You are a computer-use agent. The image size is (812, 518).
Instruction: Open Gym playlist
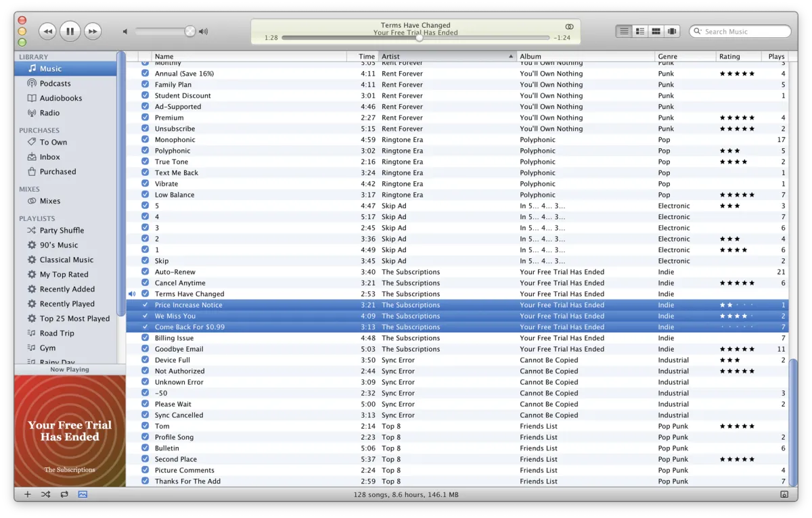pos(66,348)
